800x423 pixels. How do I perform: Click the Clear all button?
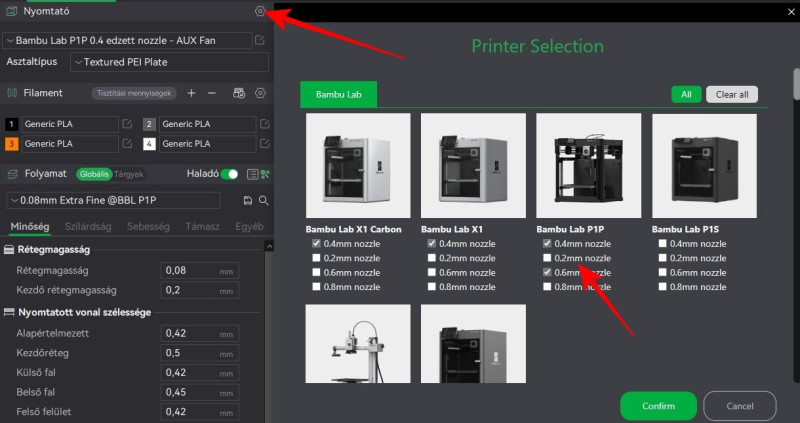[x=732, y=94]
